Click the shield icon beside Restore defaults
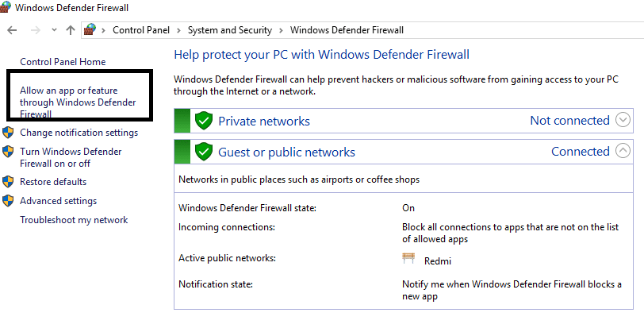The height and width of the screenshot is (328, 644). coord(9,182)
